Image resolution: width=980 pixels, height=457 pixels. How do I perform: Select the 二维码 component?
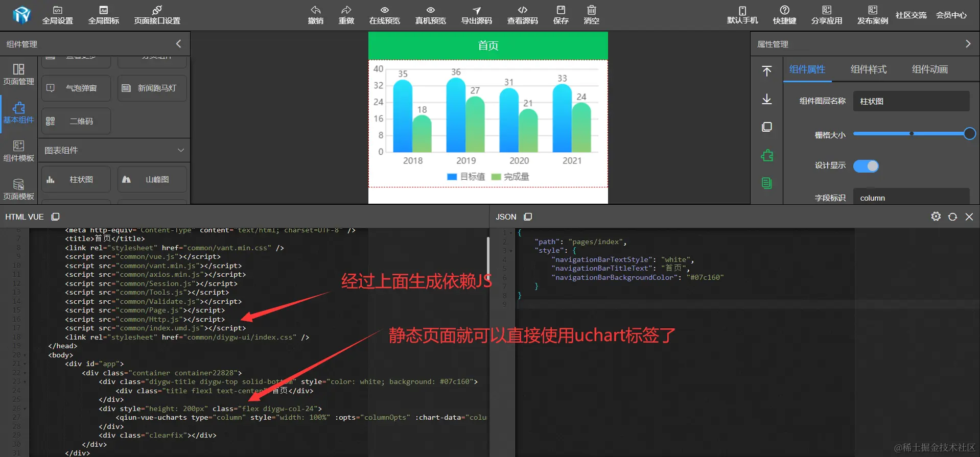76,121
